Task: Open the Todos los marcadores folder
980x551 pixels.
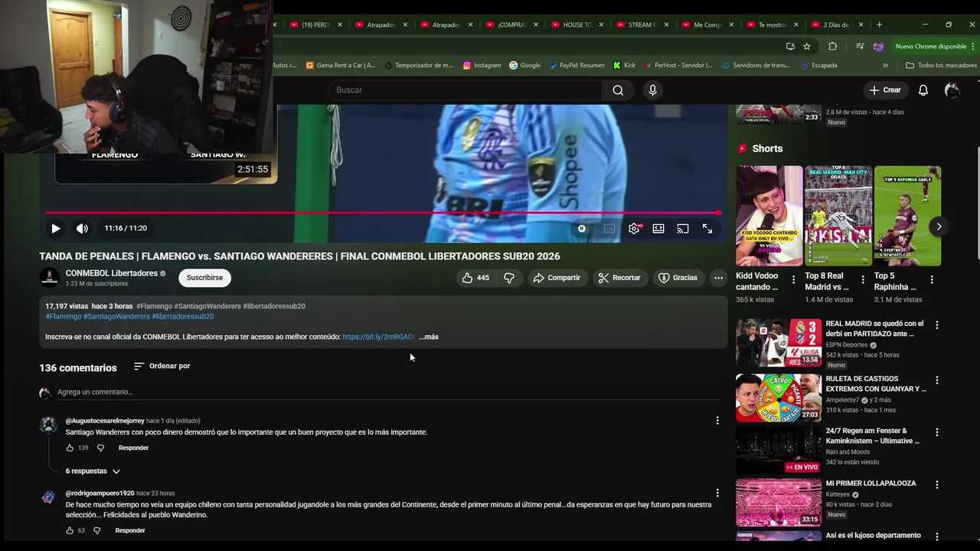Action: pyautogui.click(x=941, y=65)
